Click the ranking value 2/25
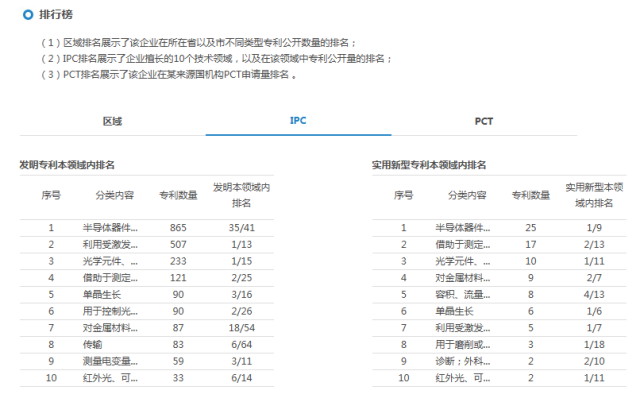This screenshot has width=640, height=398. coord(242,278)
